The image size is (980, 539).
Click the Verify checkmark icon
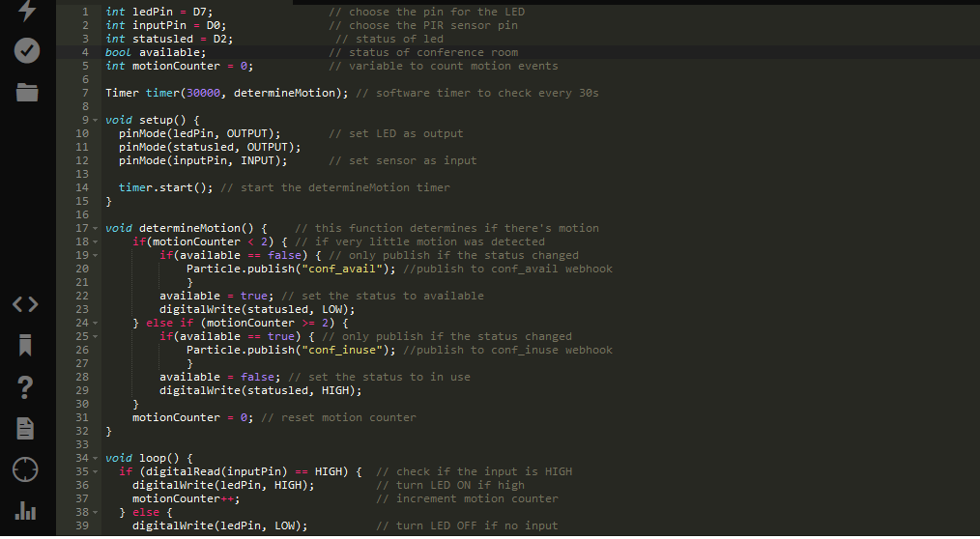pos(27,50)
